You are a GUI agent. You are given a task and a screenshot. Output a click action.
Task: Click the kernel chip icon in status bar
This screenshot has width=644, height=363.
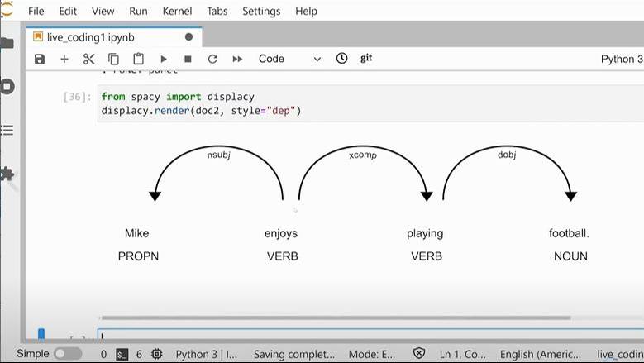(156, 354)
